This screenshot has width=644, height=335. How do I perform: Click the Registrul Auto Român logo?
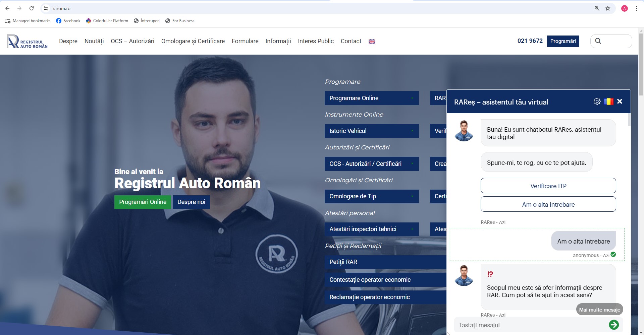(27, 41)
